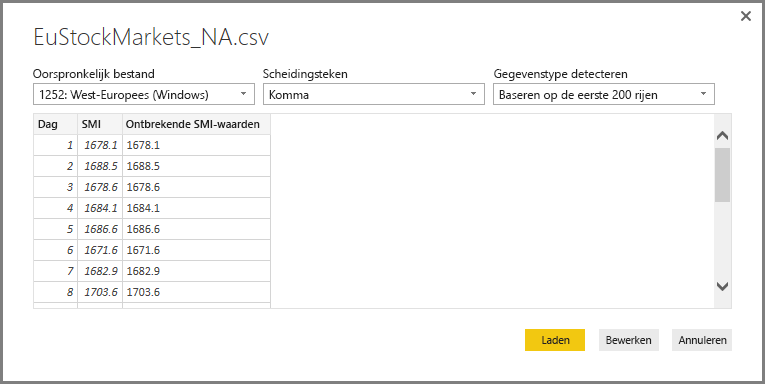
Task: Click the SMI cell 1678.1 in italics
Action: tap(100, 145)
